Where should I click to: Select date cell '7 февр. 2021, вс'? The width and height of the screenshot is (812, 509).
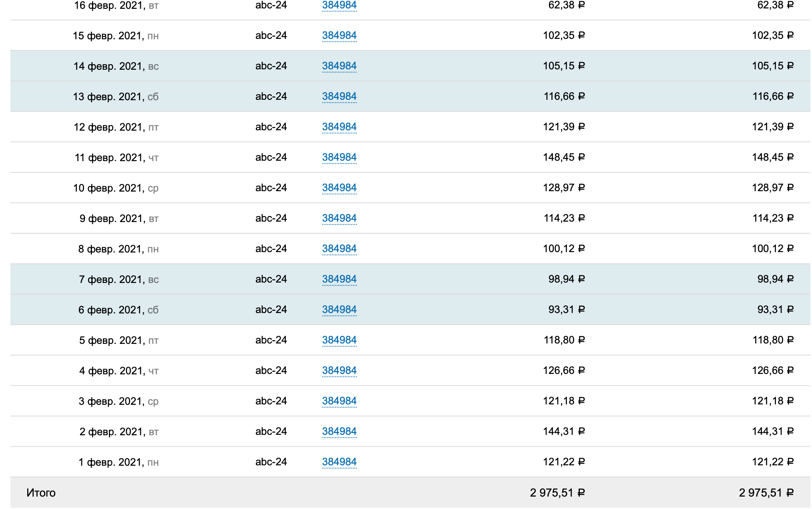pos(119,279)
